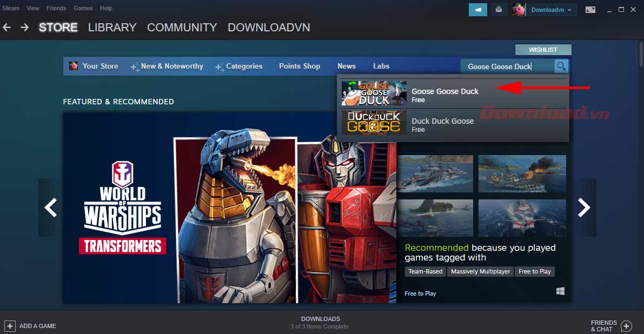
Task: Show previous featured game carousel arrow
Action: point(50,207)
